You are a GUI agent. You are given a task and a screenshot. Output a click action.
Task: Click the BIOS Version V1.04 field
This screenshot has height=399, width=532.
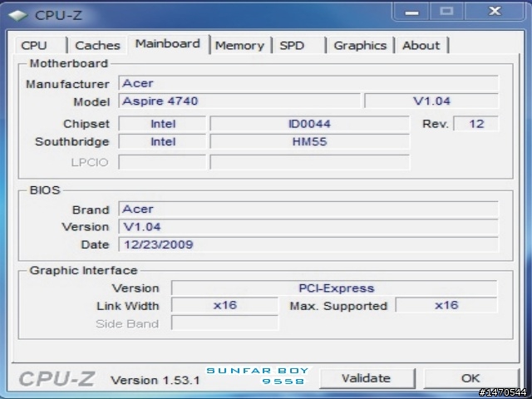pos(308,227)
